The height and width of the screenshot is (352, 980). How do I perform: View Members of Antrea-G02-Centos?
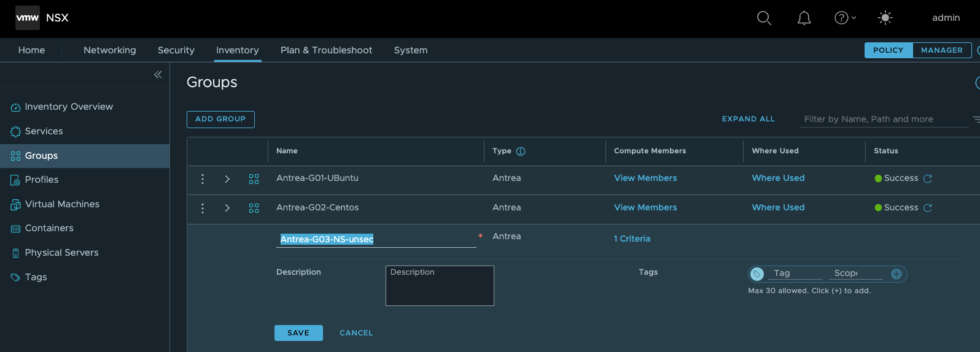[645, 207]
